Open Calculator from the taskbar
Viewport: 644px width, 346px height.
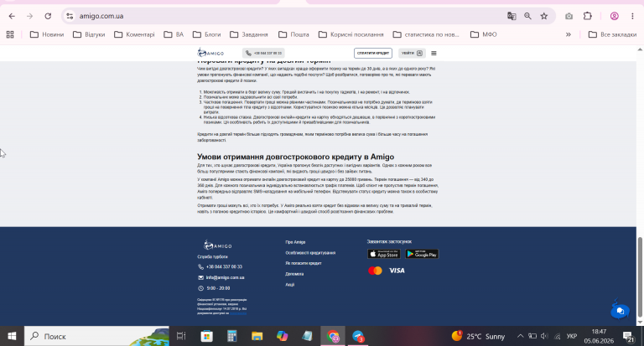(x=232, y=336)
